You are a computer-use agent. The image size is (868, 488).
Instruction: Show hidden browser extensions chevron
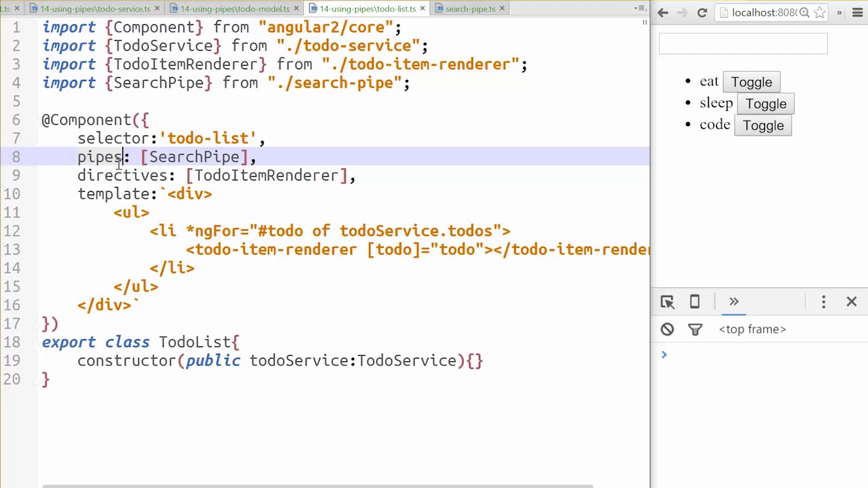click(x=840, y=13)
